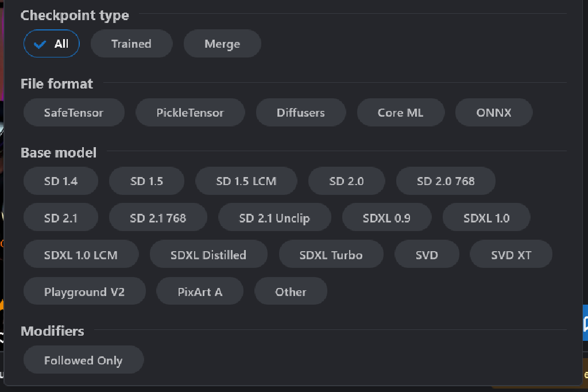The image size is (588, 392).
Task: Select the ONNX file format
Action: (493, 112)
